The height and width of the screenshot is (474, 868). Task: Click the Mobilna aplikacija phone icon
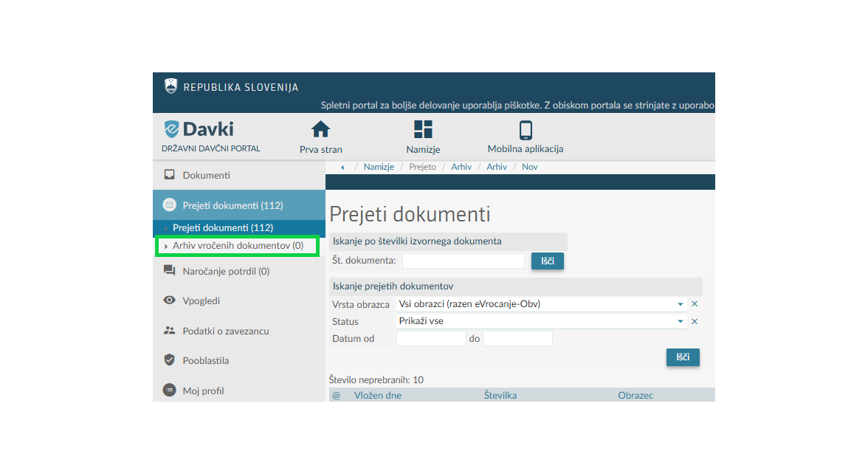526,130
